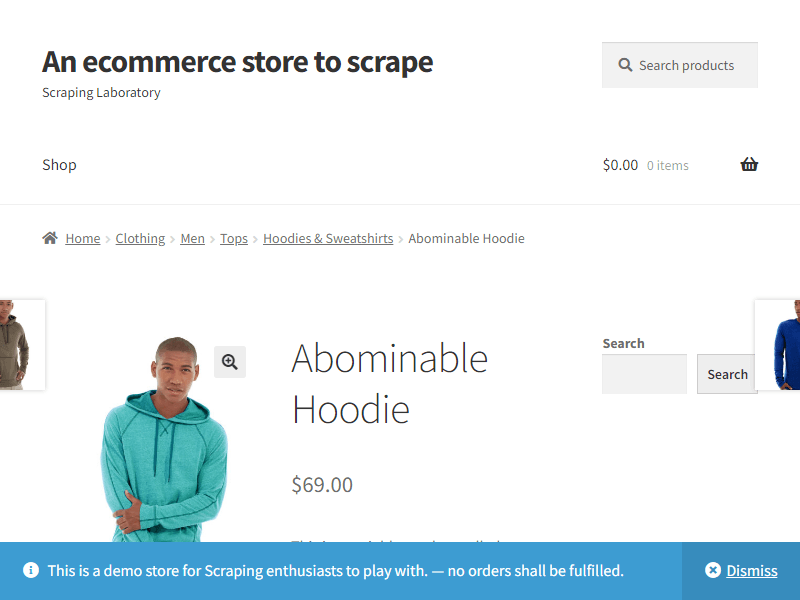This screenshot has width=800, height=600.
Task: Open the previous product olive hoodie thumbnail
Action: (x=22, y=345)
